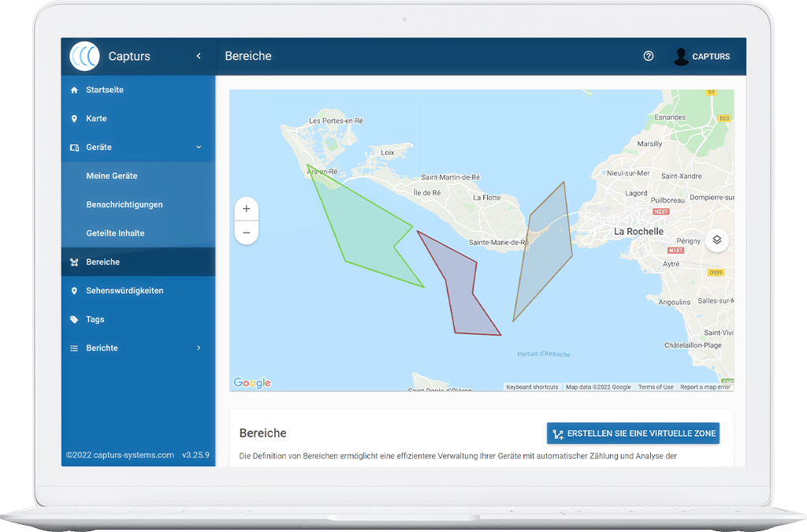Click the Capturs logo icon
This screenshot has height=532, width=807.
84,56
